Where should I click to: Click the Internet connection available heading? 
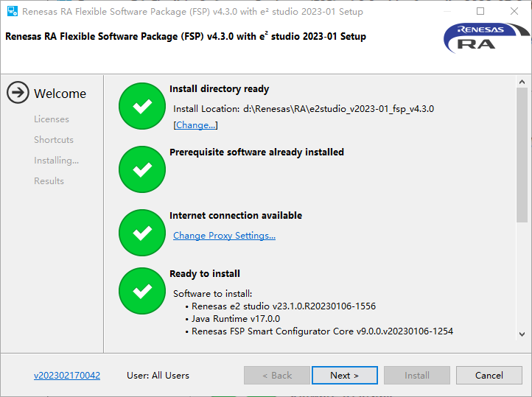(x=236, y=216)
